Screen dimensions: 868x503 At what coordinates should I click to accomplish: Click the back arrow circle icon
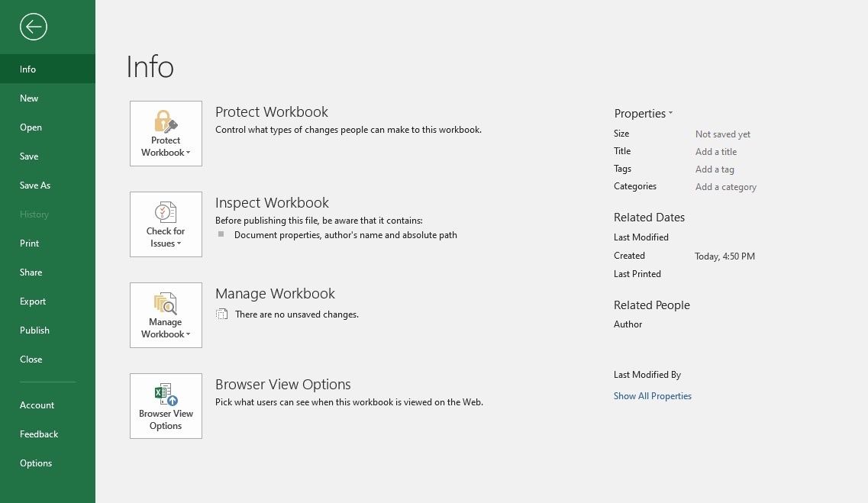click(x=34, y=27)
